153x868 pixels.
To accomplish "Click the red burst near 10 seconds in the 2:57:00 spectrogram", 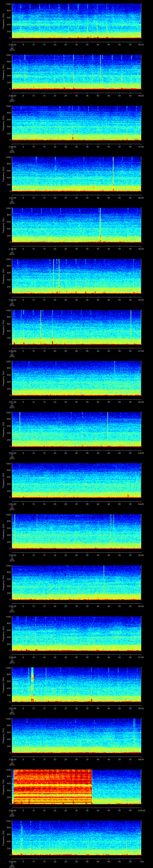I will click(x=32, y=685).
